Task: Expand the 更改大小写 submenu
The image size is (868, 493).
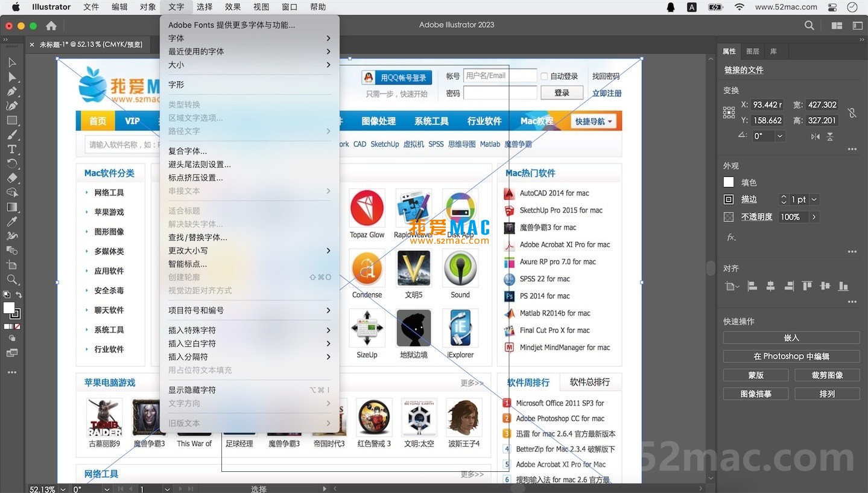Action: pyautogui.click(x=249, y=250)
